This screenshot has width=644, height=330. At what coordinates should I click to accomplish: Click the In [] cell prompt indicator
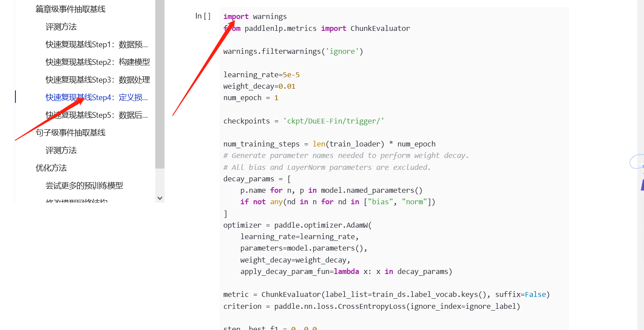tap(203, 15)
